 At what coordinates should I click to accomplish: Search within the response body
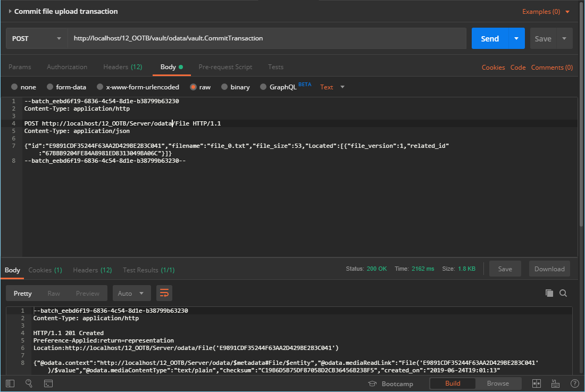[563, 293]
